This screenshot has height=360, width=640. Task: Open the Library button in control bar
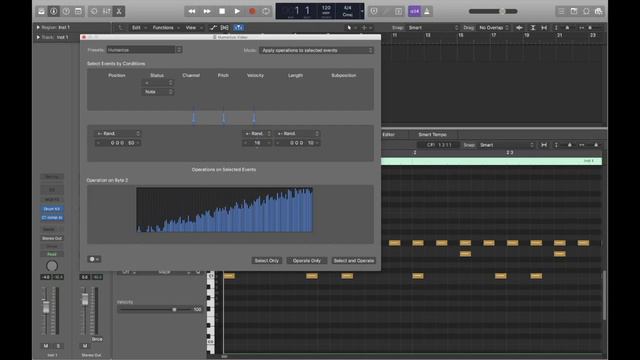[x=41, y=11]
